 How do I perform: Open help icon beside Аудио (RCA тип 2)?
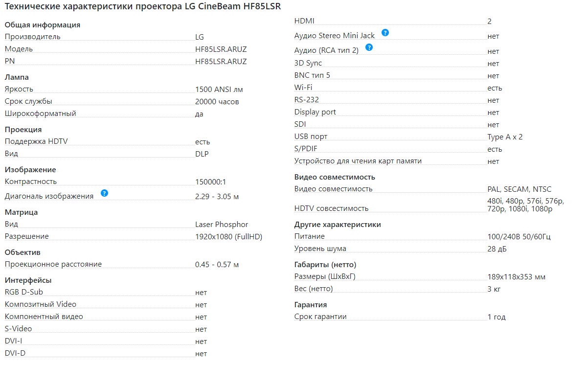[x=369, y=47]
